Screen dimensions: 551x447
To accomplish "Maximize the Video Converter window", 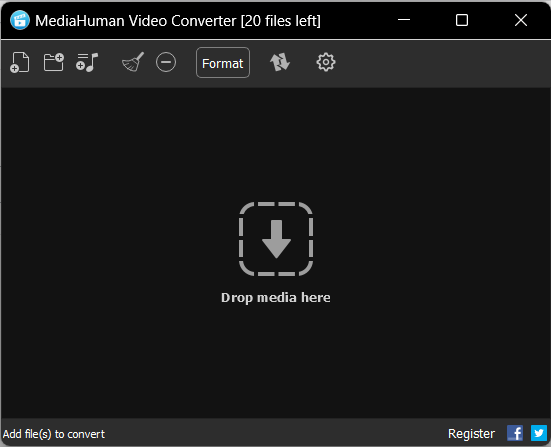I will coord(462,20).
